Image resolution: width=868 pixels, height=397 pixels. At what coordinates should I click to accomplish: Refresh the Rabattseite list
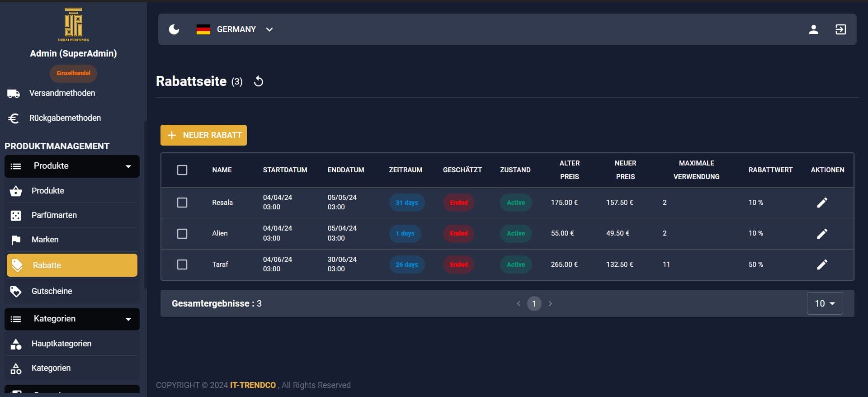click(259, 81)
